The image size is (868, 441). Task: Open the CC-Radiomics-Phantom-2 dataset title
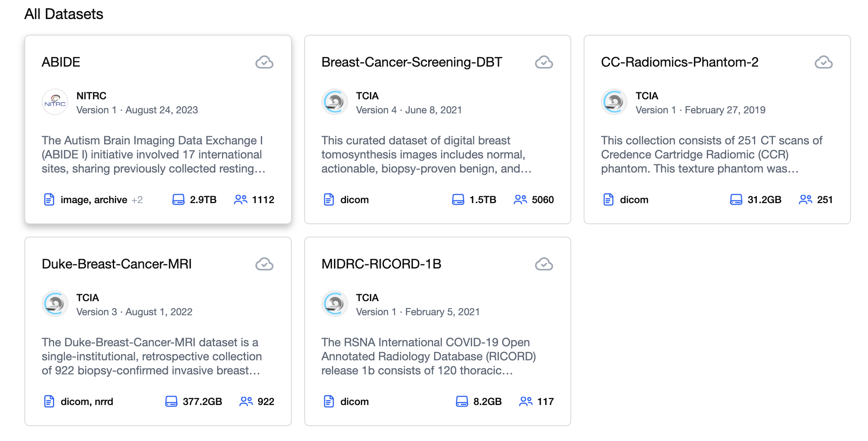(680, 62)
